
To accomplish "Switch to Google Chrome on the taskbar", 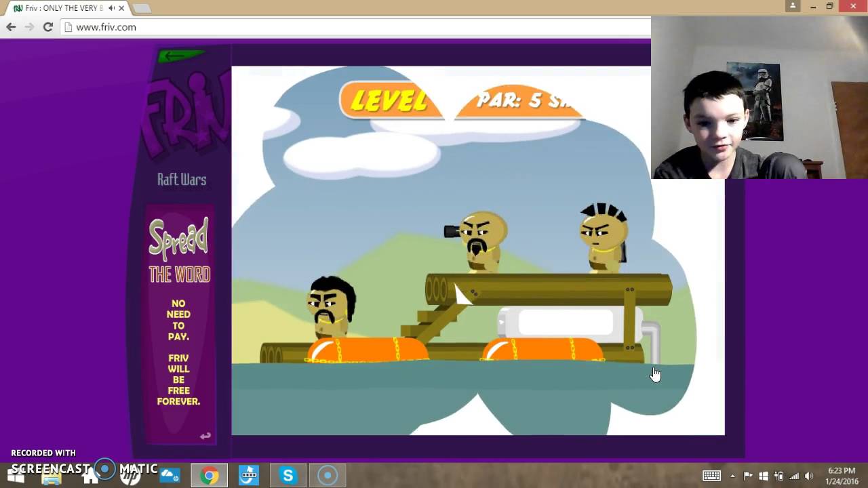I will (209, 476).
